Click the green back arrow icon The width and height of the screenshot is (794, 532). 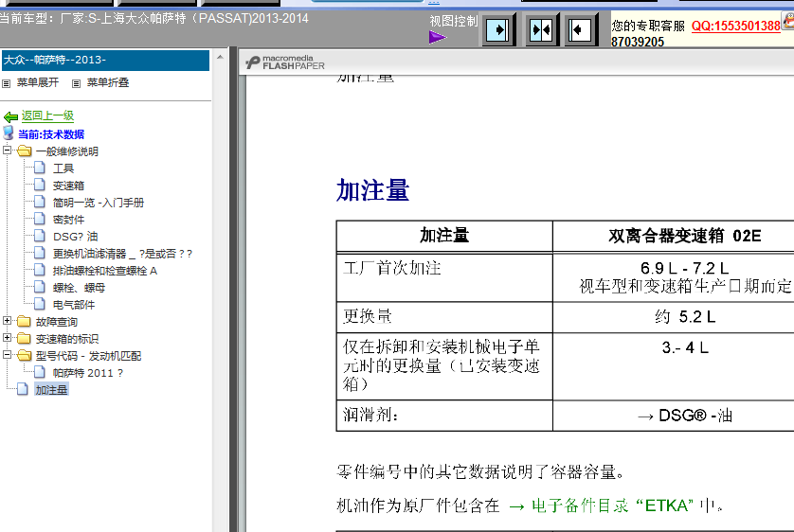coord(10,116)
